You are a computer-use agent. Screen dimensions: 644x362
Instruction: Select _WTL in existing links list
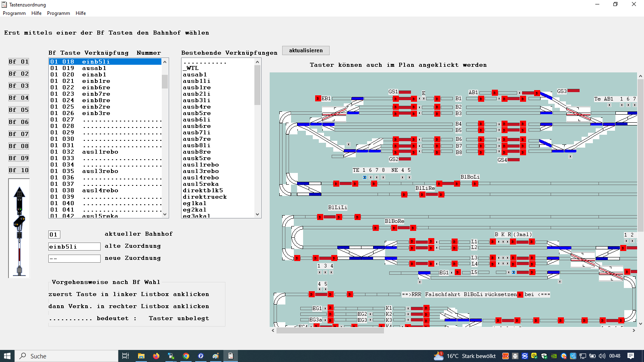tap(218, 68)
